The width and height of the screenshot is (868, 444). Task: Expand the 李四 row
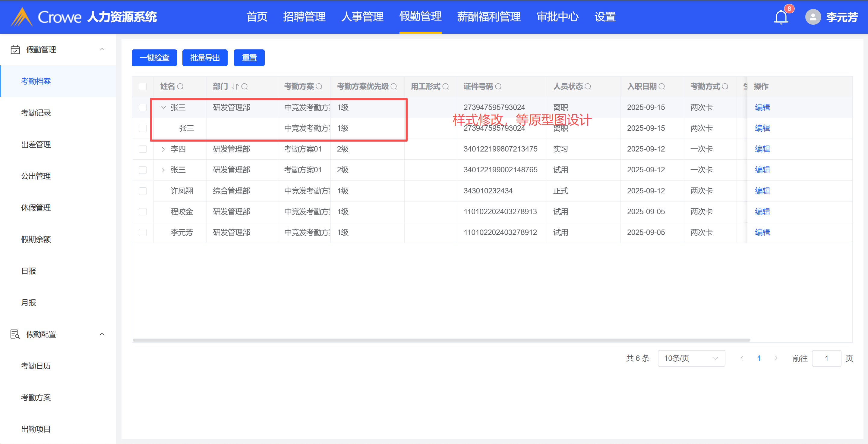(163, 149)
